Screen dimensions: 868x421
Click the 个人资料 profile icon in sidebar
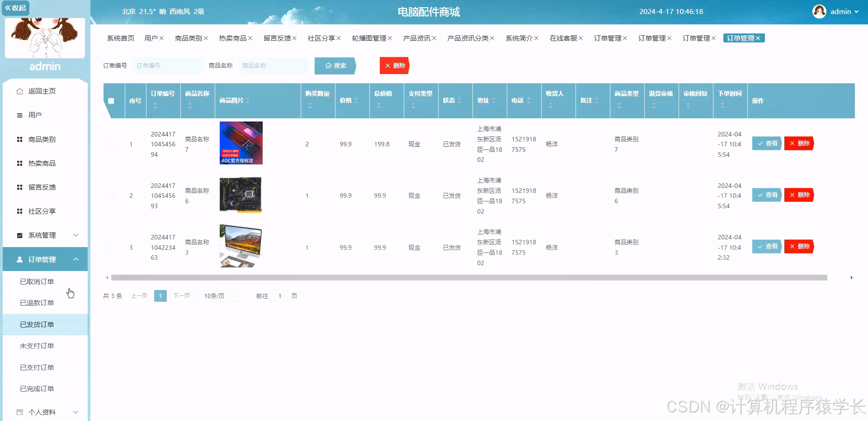point(19,412)
